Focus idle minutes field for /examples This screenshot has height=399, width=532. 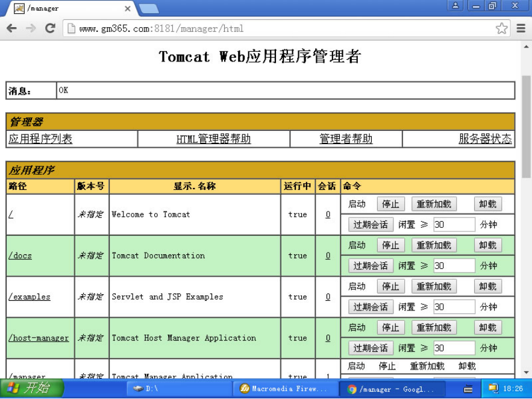[454, 307]
